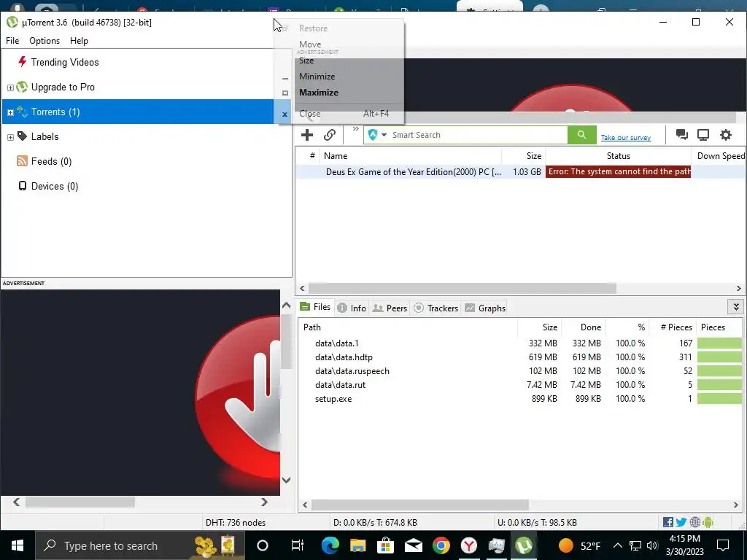Click the green Smart Search magnifier button
This screenshot has width=747, height=560.
581,135
